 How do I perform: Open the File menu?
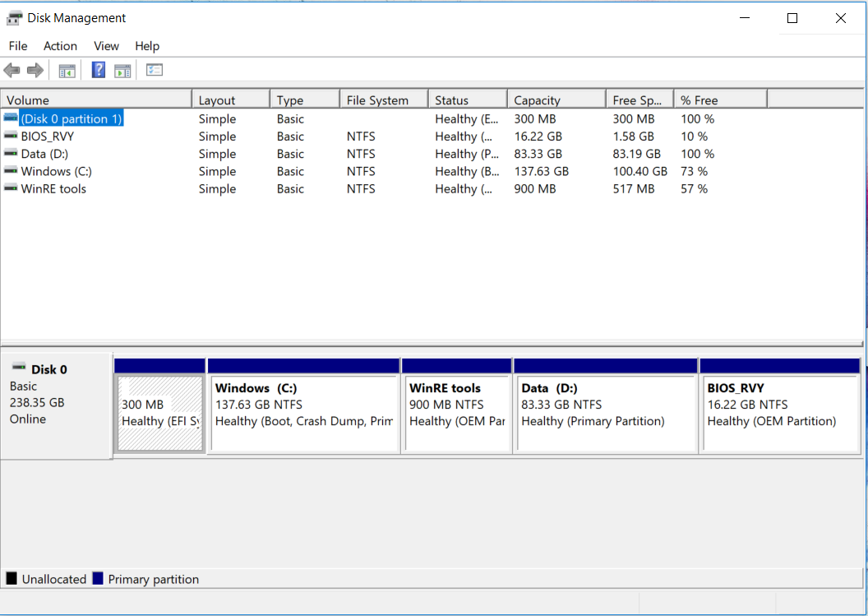click(17, 46)
